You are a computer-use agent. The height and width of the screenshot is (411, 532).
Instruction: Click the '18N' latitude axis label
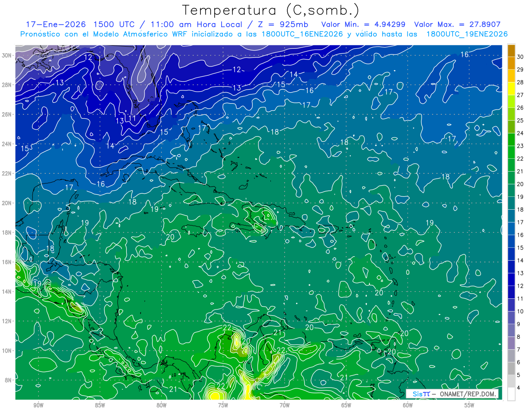pyautogui.click(x=7, y=232)
